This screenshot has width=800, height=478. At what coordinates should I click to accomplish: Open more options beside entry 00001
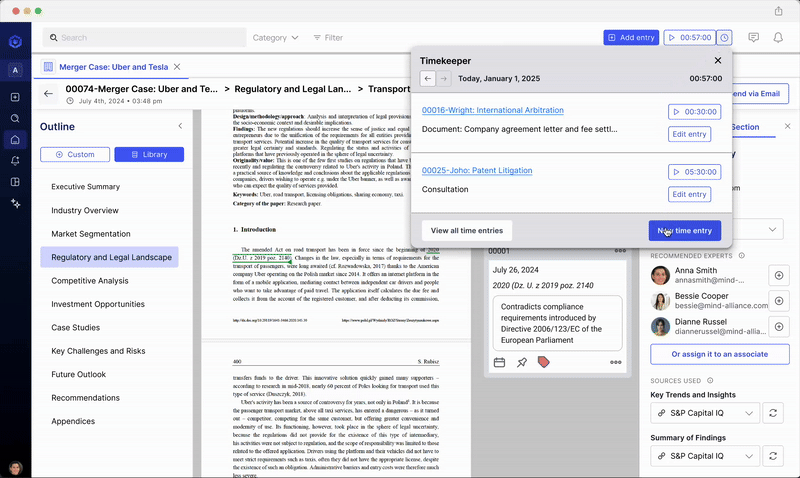tap(620, 250)
